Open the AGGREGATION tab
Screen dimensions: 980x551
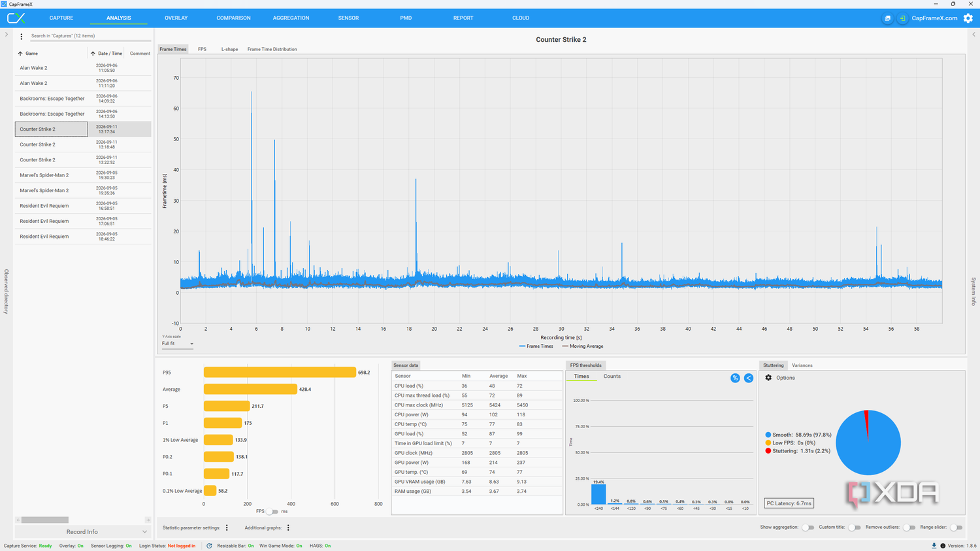(291, 18)
